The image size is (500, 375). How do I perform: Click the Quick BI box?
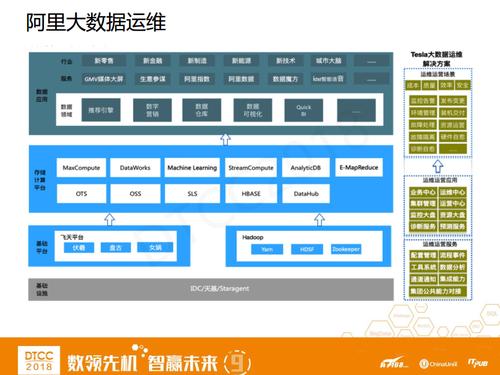tap(304, 110)
